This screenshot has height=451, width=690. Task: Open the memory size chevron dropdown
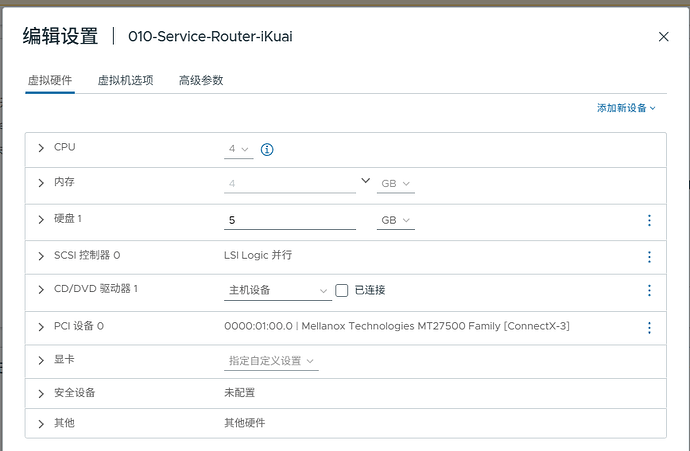[365, 180]
